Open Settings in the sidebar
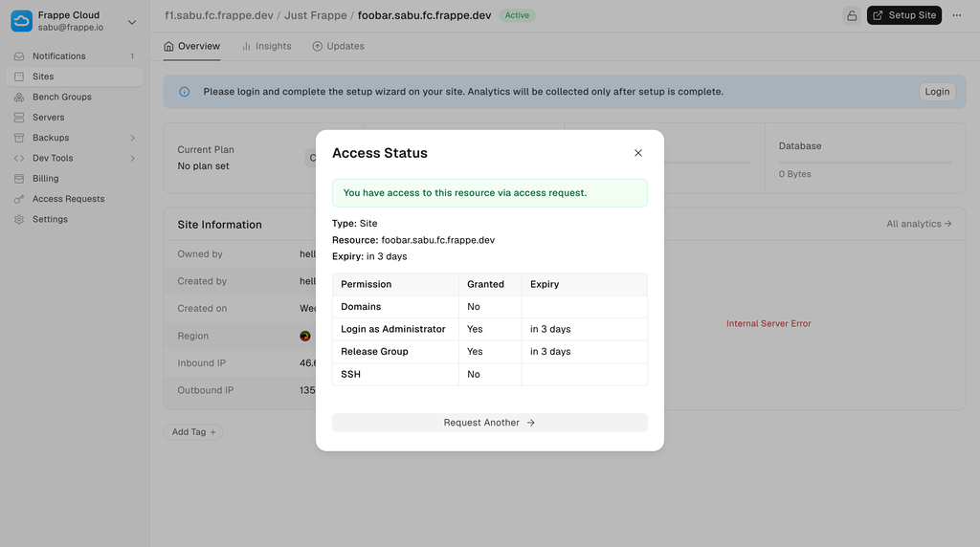This screenshot has width=980, height=547. (50, 219)
